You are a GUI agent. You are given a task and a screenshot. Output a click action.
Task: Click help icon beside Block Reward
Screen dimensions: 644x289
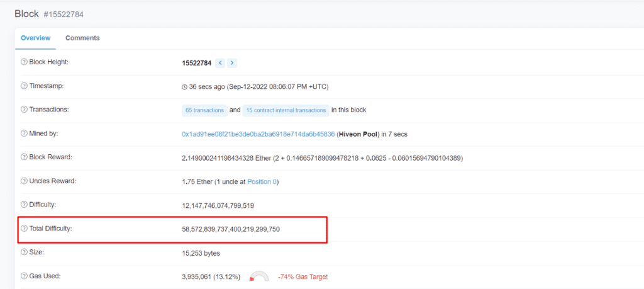[x=24, y=157]
